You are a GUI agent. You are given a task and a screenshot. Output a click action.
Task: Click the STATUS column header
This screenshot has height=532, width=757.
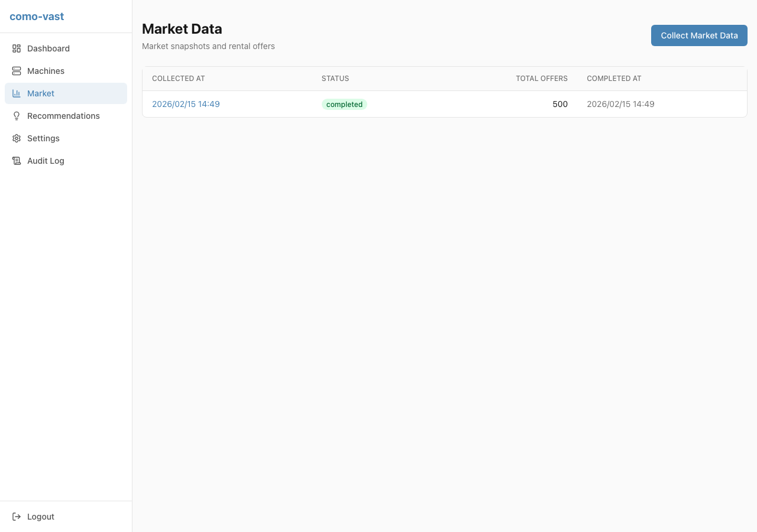pyautogui.click(x=335, y=79)
